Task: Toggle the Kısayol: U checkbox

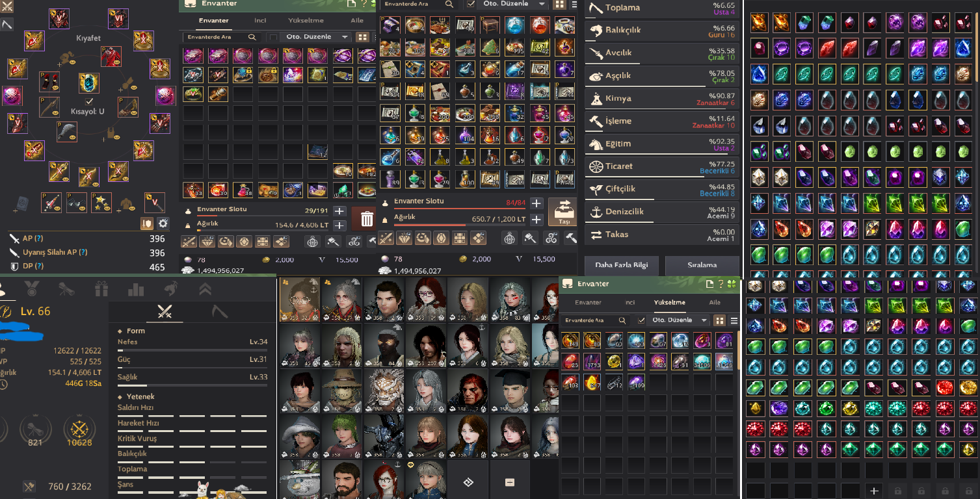Action: (x=90, y=102)
